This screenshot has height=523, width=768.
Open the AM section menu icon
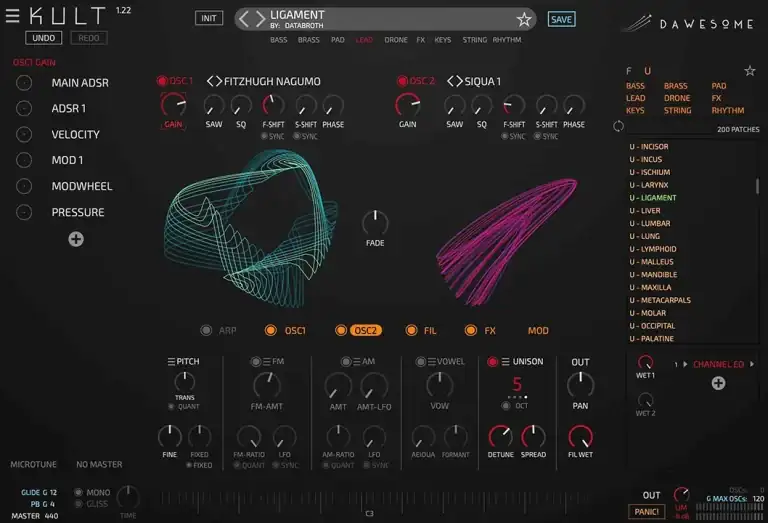click(x=357, y=361)
